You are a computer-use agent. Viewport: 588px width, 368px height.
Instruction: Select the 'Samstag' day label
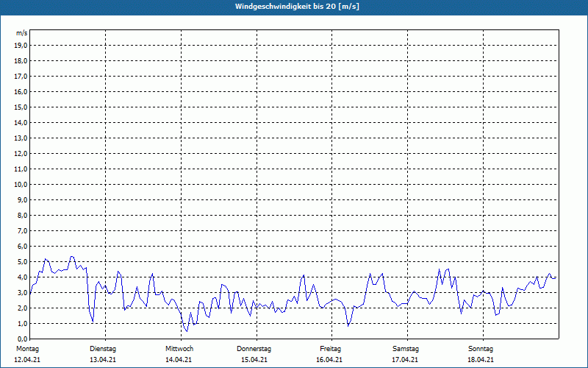[x=406, y=349]
